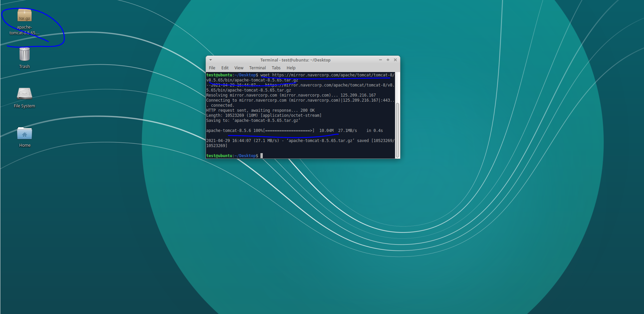Click the wget progress bar in terminal output
644x314 pixels.
point(289,131)
